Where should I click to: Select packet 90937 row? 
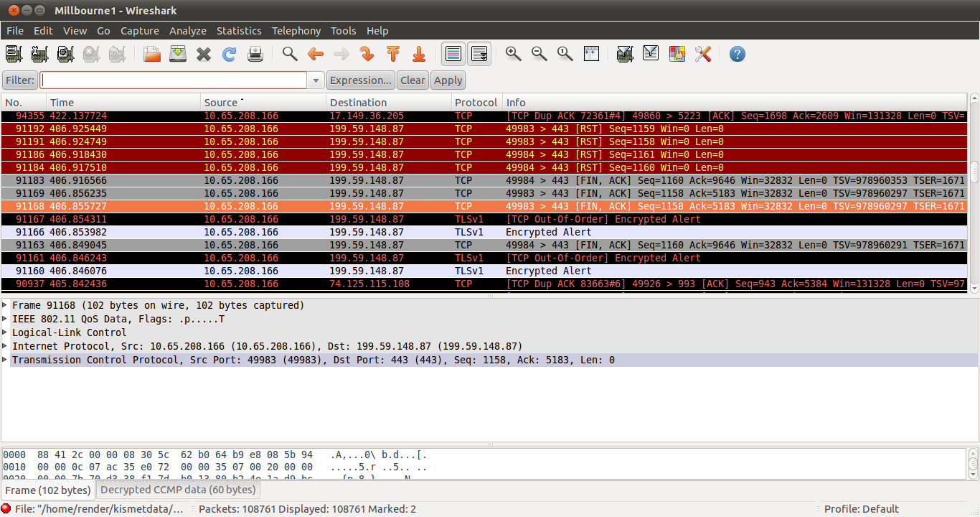484,284
